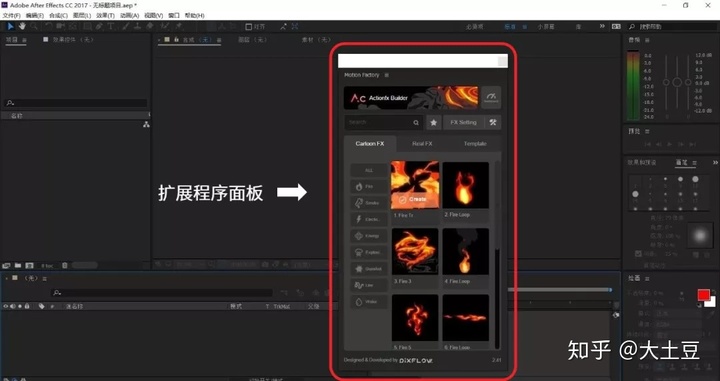This screenshot has height=381, width=720.
Task: Filter by the Smoke category
Action: (369, 203)
